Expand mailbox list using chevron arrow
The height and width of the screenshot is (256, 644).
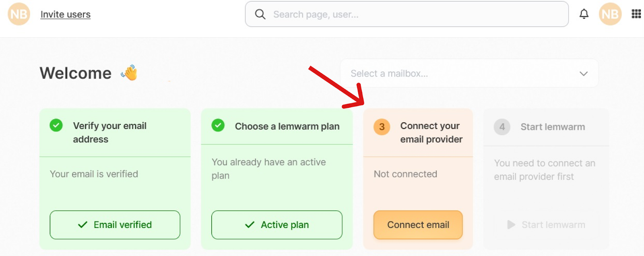(x=584, y=74)
